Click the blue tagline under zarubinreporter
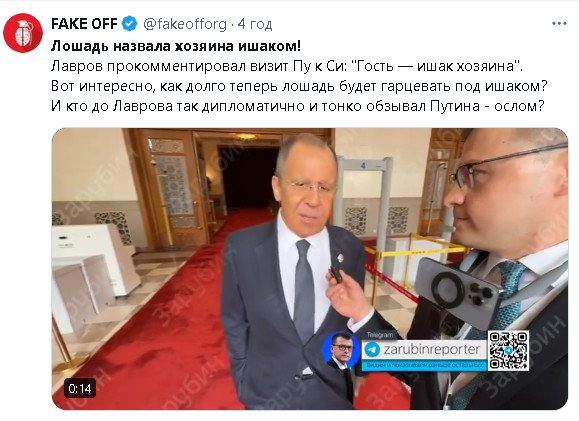 click(x=424, y=365)
